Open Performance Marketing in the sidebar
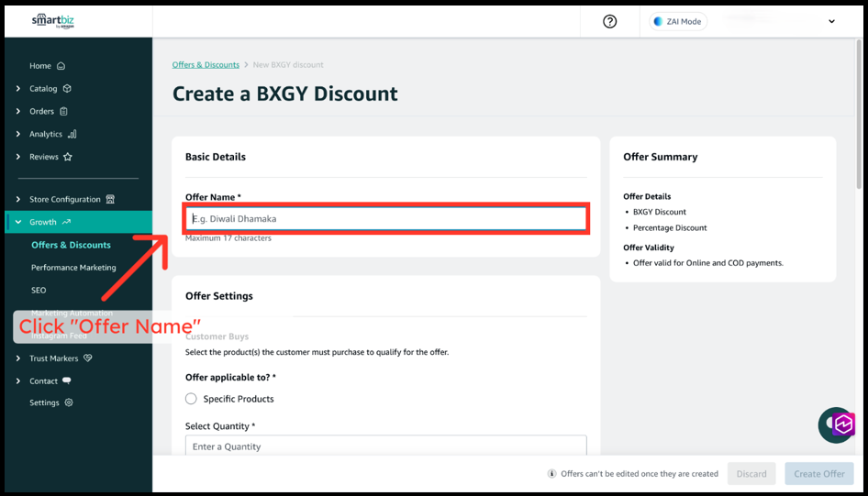Viewport: 868px width, 496px height. [x=73, y=268]
